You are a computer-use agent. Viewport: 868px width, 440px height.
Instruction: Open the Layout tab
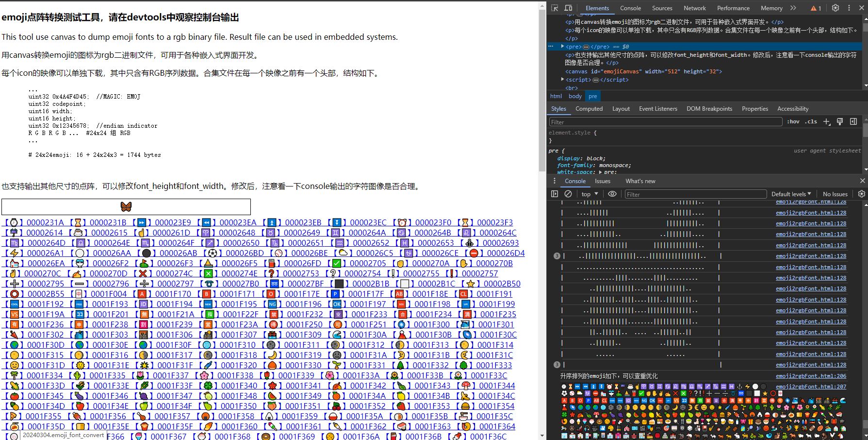[621, 109]
